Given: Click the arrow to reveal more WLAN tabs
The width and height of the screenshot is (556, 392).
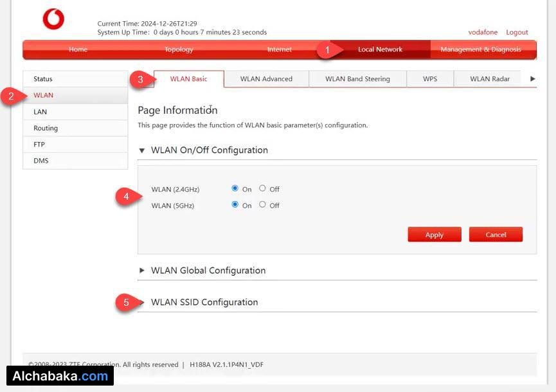Looking at the screenshot, I should pyautogui.click(x=532, y=78).
